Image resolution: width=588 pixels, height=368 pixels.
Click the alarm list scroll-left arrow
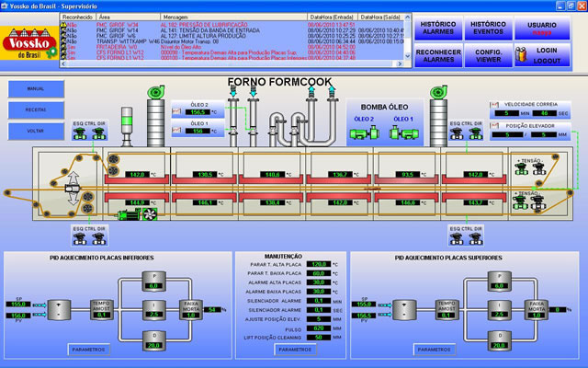coord(63,63)
